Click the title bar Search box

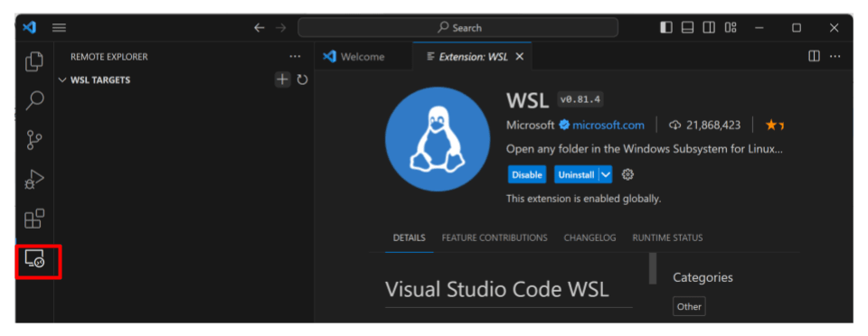pos(458,28)
